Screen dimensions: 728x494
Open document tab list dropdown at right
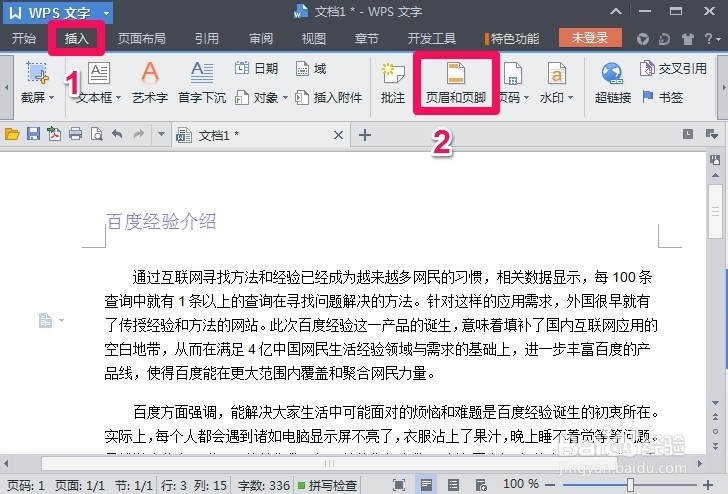(x=712, y=134)
